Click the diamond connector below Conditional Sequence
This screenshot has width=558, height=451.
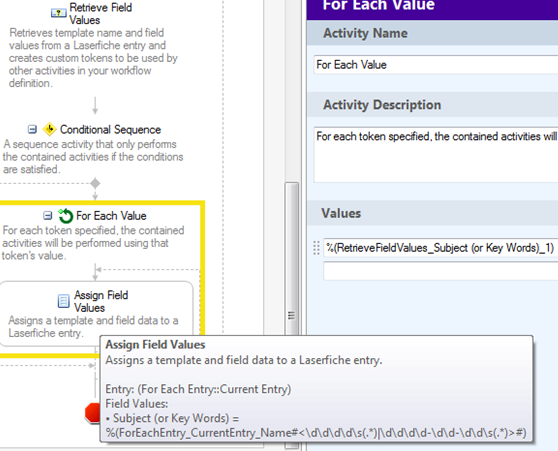click(x=95, y=183)
